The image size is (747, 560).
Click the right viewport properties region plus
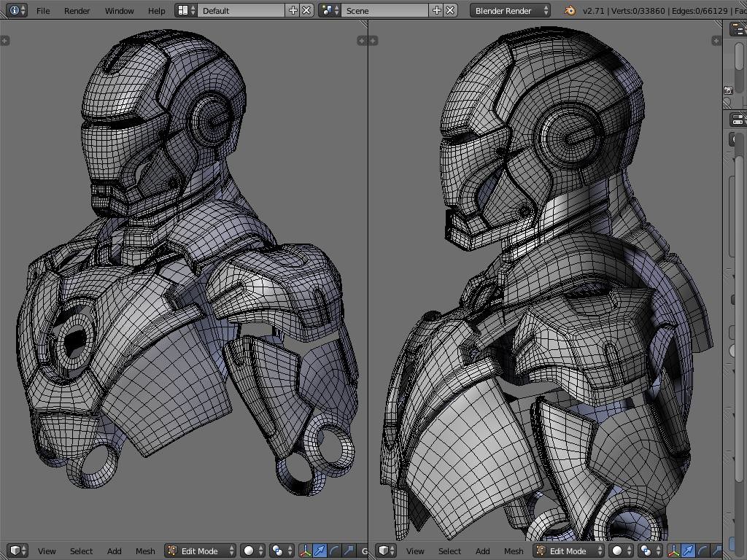(x=716, y=41)
